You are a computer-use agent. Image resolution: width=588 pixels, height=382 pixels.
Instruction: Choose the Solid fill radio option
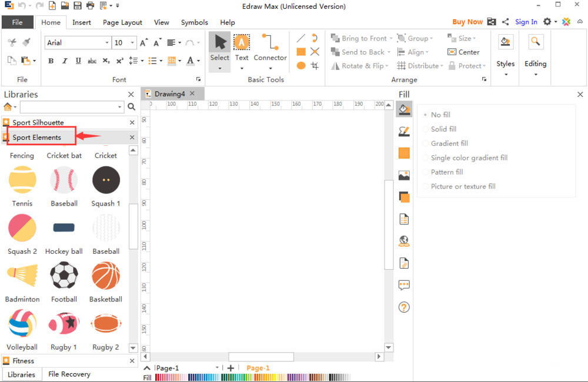(x=426, y=129)
